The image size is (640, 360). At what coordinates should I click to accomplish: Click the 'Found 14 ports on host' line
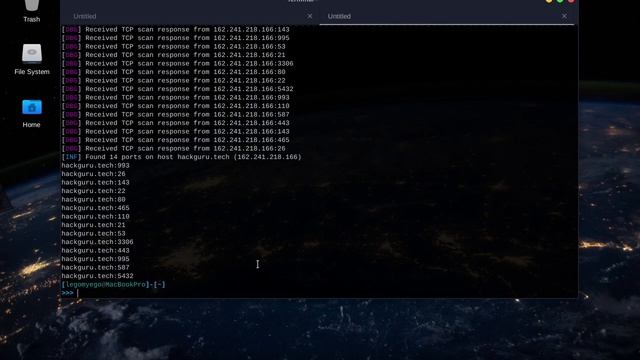(x=181, y=157)
